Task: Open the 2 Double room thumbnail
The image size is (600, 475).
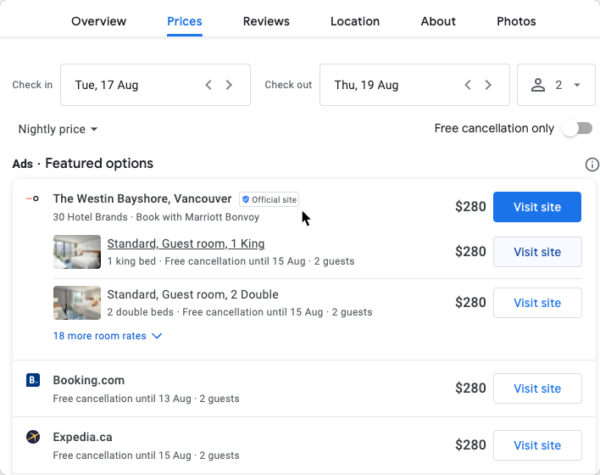Action: tap(77, 303)
